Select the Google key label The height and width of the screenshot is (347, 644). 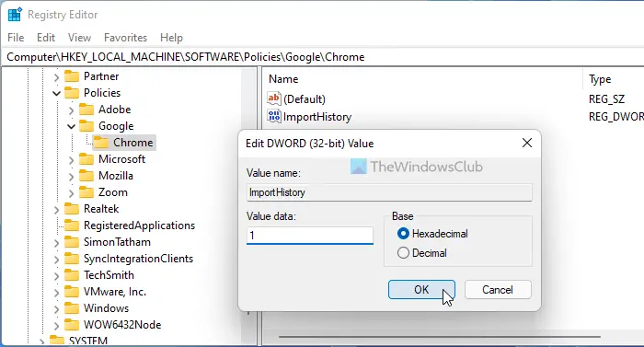tap(116, 126)
